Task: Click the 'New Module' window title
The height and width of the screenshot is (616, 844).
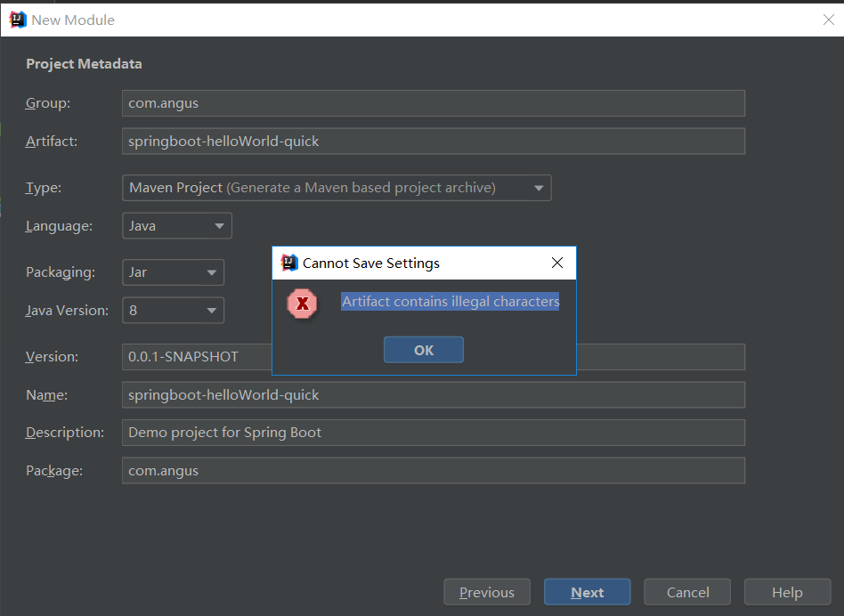Action: click(x=73, y=20)
